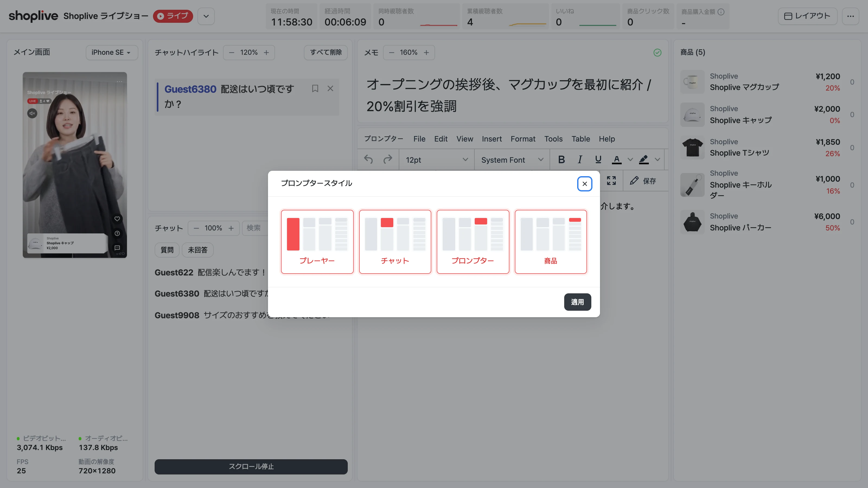Click the レイアウト layout button
The height and width of the screenshot is (488, 868).
tap(807, 16)
